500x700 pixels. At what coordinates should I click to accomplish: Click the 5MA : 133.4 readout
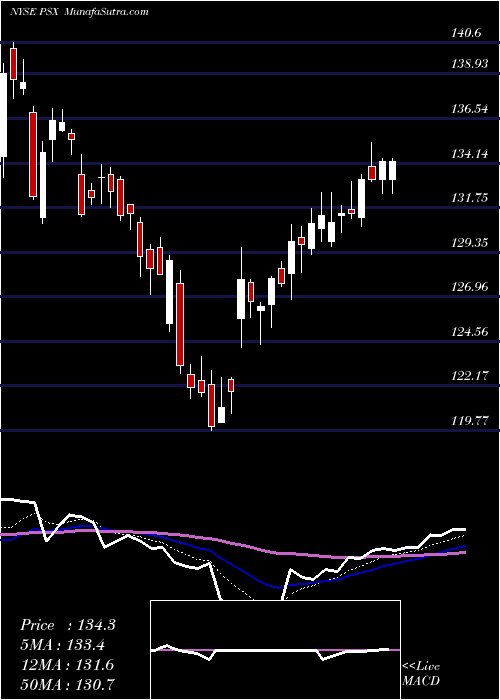point(65,645)
